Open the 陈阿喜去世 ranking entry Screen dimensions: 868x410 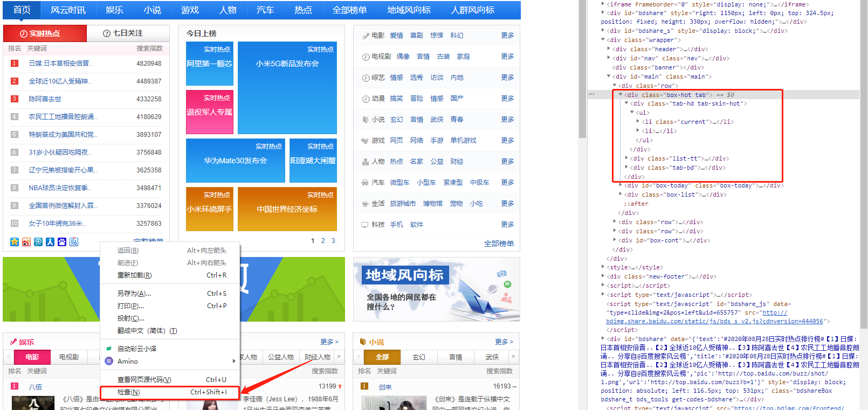tap(45, 99)
